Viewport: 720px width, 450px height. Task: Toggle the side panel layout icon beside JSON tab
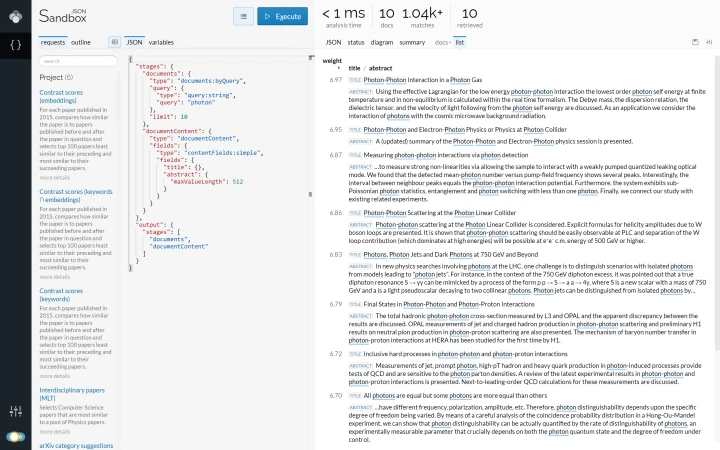(x=114, y=42)
